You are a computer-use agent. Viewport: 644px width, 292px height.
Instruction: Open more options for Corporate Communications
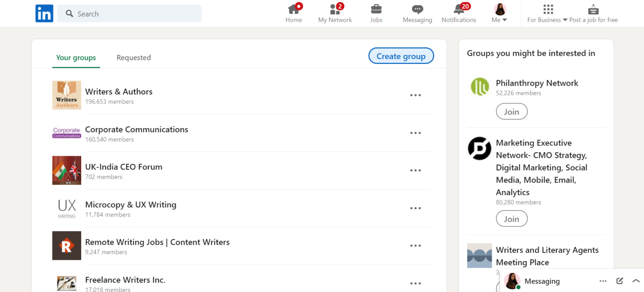[x=415, y=133]
